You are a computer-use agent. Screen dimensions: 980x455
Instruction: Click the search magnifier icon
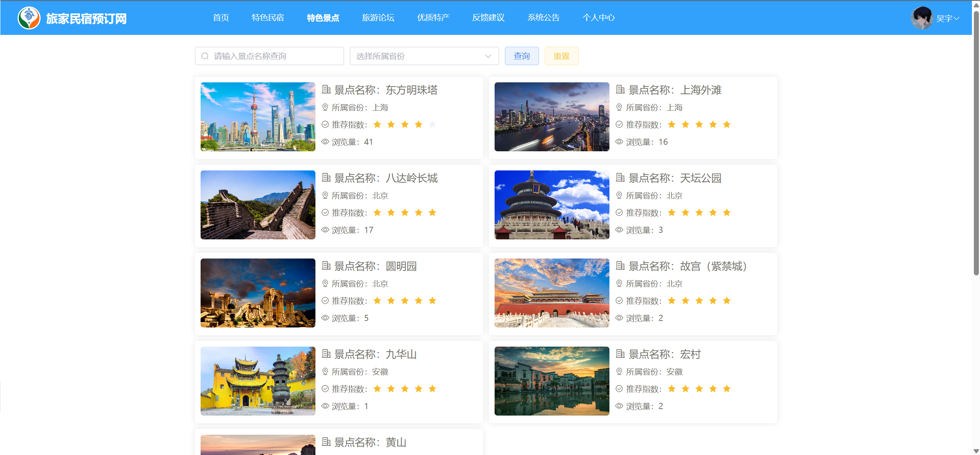(x=205, y=56)
